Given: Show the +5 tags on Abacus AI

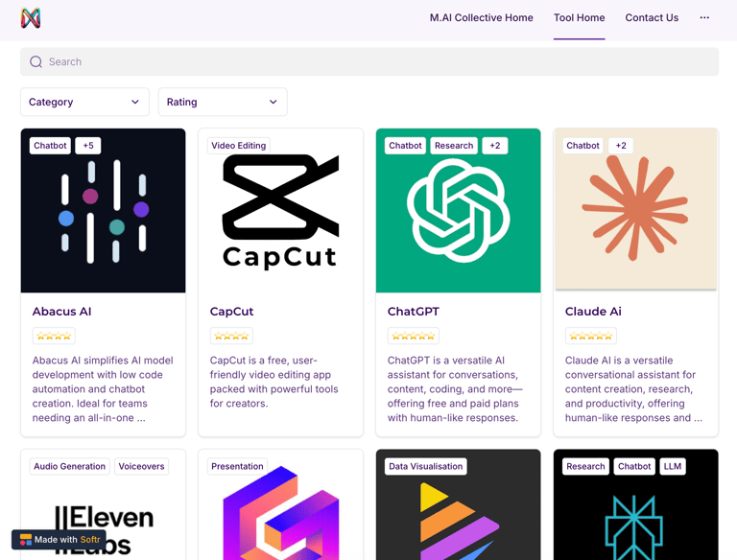Looking at the screenshot, I should pyautogui.click(x=88, y=146).
